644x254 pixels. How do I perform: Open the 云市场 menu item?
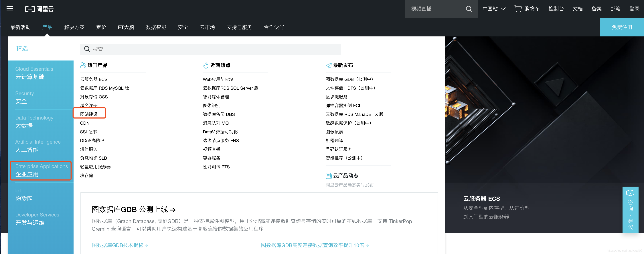pos(207,27)
